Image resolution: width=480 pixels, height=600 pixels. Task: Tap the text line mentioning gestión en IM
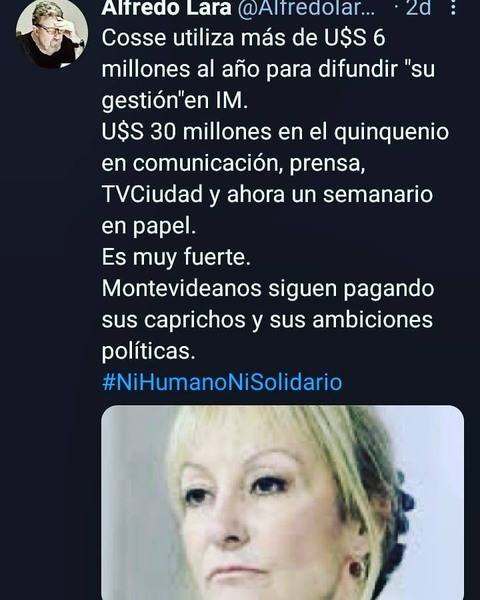[175, 101]
